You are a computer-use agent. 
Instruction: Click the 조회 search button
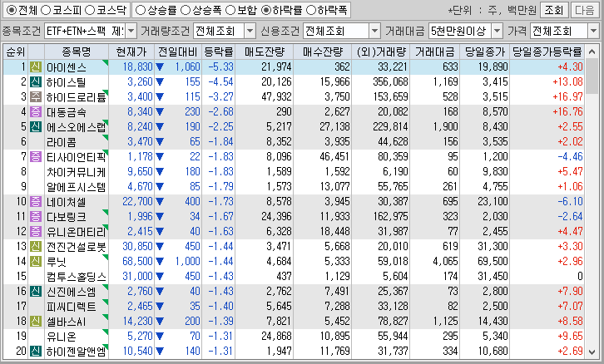click(554, 10)
